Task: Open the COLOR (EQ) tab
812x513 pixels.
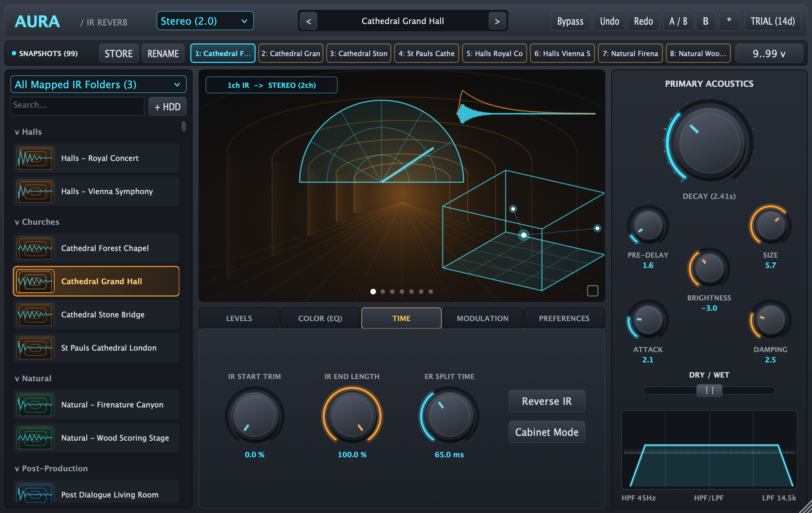Action: coord(320,318)
